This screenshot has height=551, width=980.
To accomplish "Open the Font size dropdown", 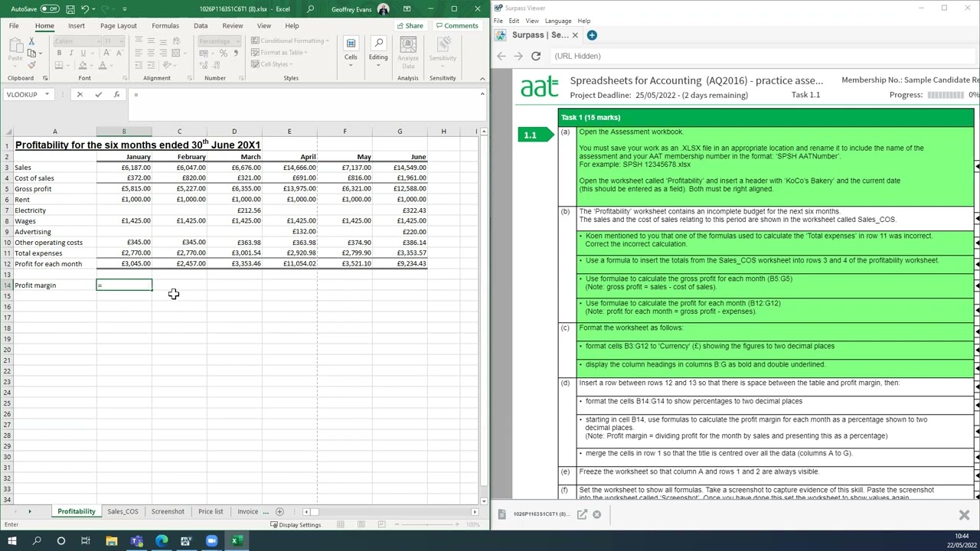I will (121, 41).
